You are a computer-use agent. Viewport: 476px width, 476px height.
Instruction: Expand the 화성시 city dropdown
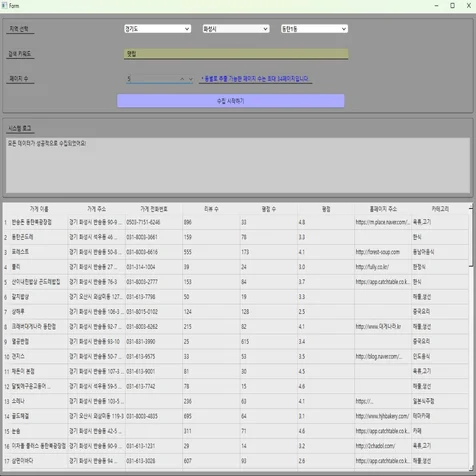pos(236,29)
